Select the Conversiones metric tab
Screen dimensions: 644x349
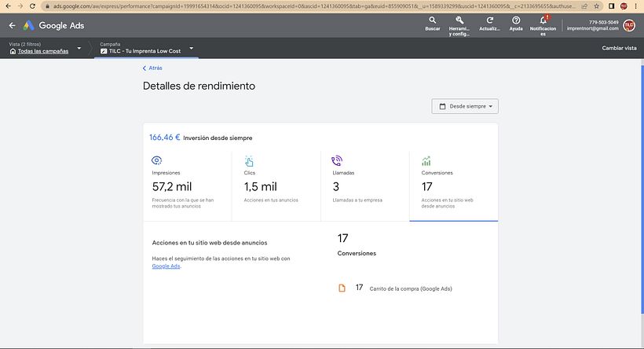(x=454, y=185)
